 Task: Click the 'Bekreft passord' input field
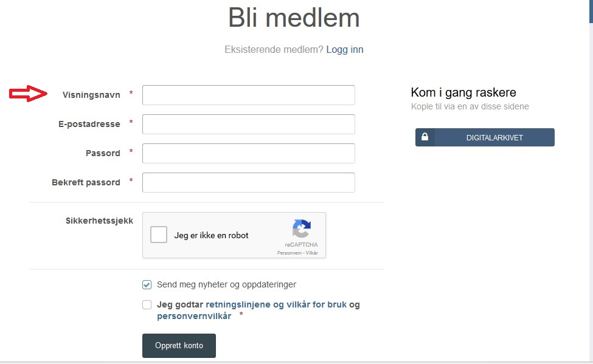[248, 182]
